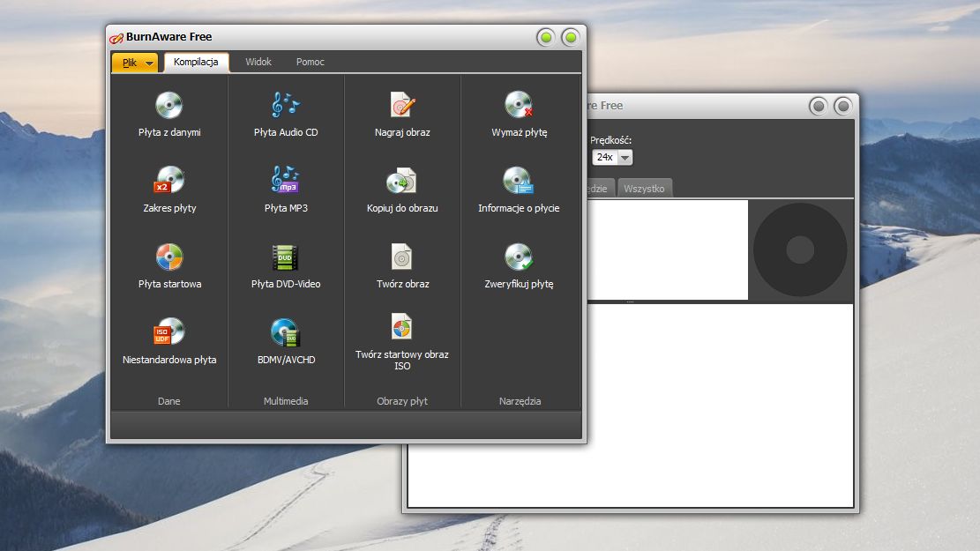Click the disc graphic in back window
This screenshot has width=980, height=551.
800,249
